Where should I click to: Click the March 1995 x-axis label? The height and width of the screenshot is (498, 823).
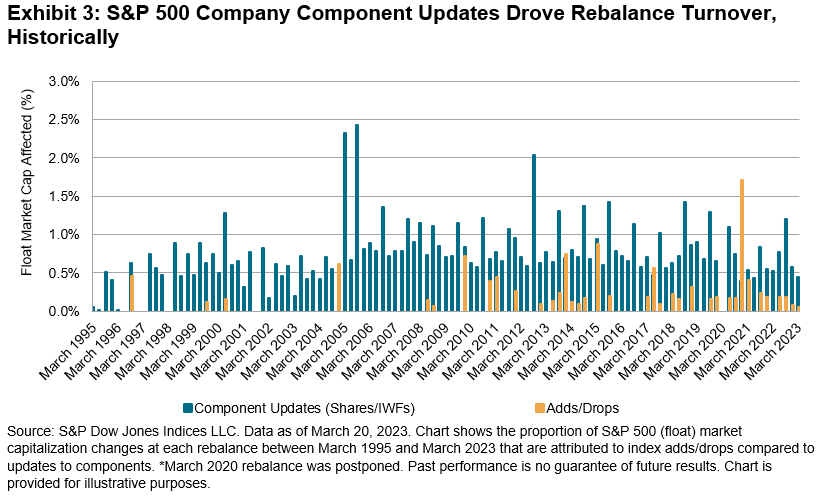(67, 352)
